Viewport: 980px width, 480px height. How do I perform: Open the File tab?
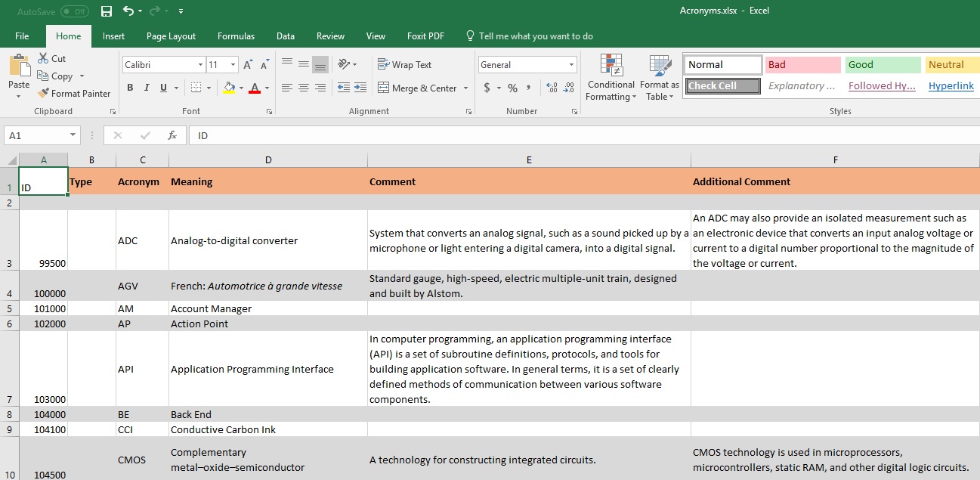[x=22, y=36]
